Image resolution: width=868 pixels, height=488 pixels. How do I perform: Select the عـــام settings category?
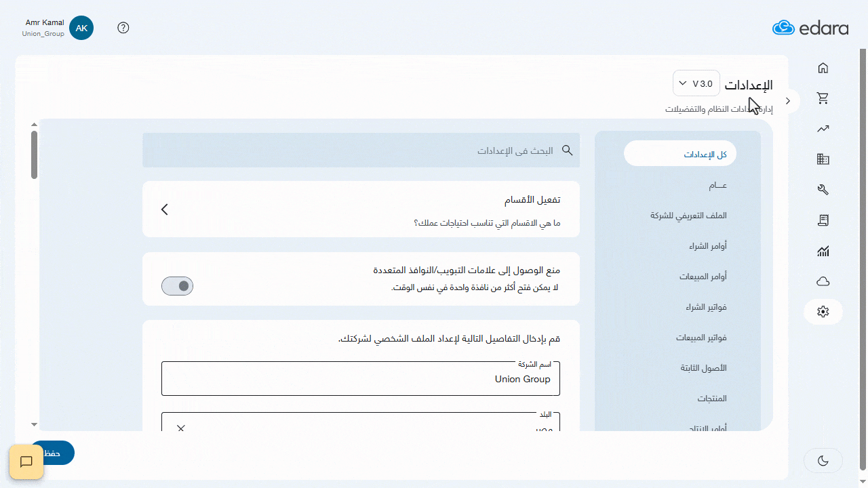pos(717,185)
